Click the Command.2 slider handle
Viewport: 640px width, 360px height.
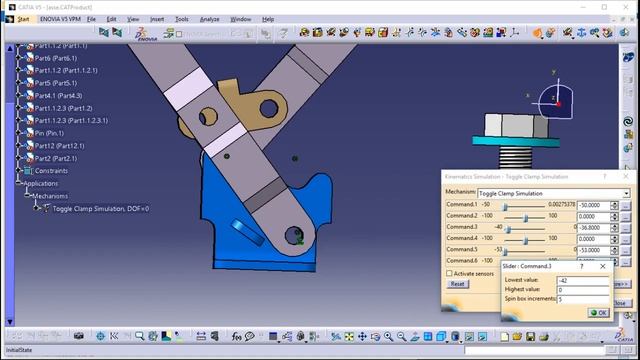pos(526,218)
